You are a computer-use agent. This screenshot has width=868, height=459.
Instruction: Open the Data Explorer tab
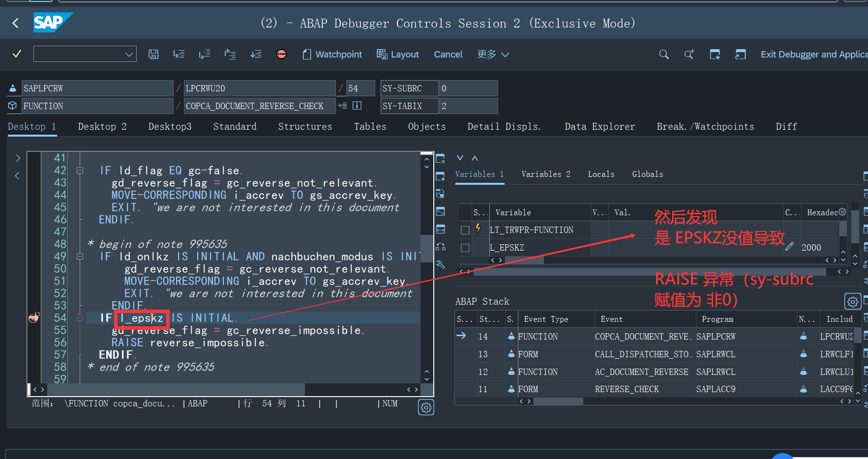click(x=599, y=127)
